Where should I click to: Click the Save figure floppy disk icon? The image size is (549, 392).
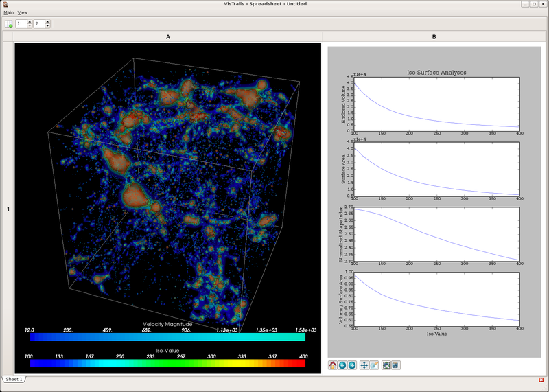(x=396, y=365)
